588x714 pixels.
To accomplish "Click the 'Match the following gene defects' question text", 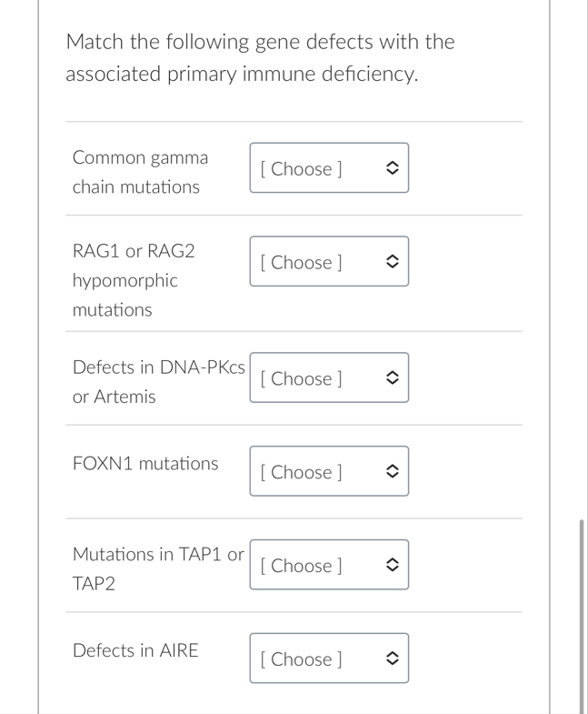I will point(260,57).
